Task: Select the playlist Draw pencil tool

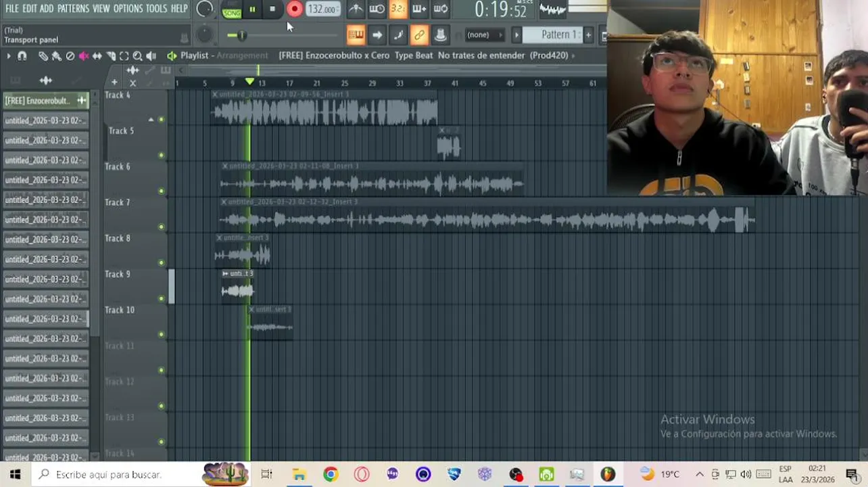Action: (x=43, y=56)
